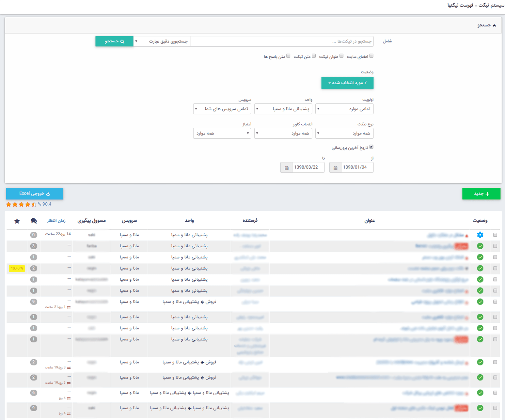This screenshot has width=505, height=420.
Task: Enable the 'اعضای سایت' search checkbox
Action: [x=371, y=56]
